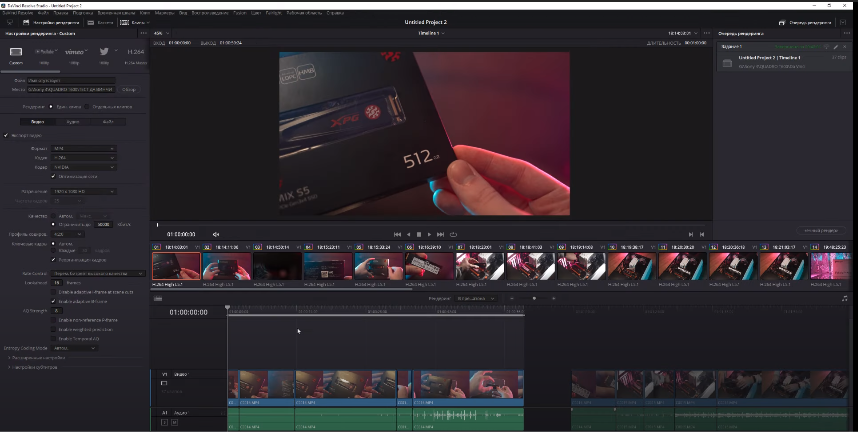Open the Render Queue panel from toolbar
The image size is (858, 432).
[805, 22]
